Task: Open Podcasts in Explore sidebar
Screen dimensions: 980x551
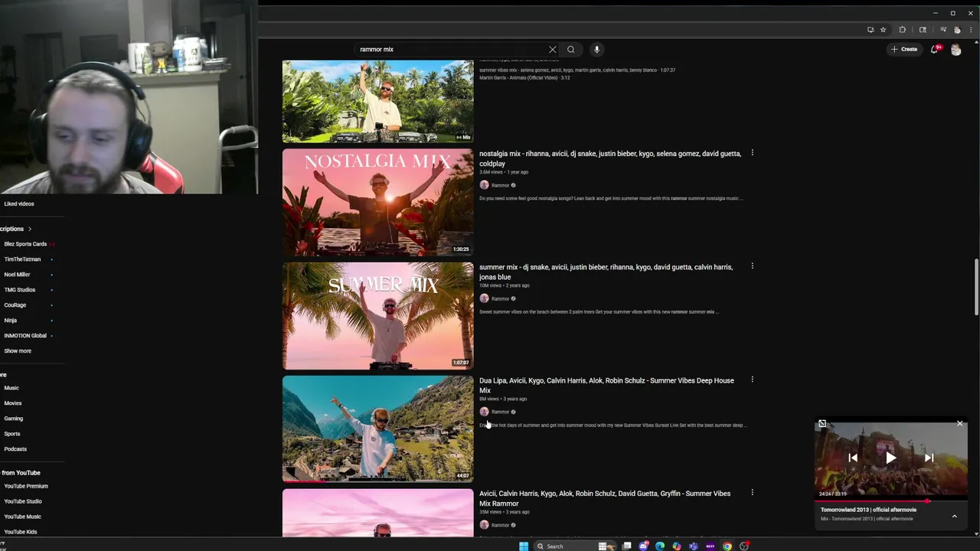Action: point(15,449)
